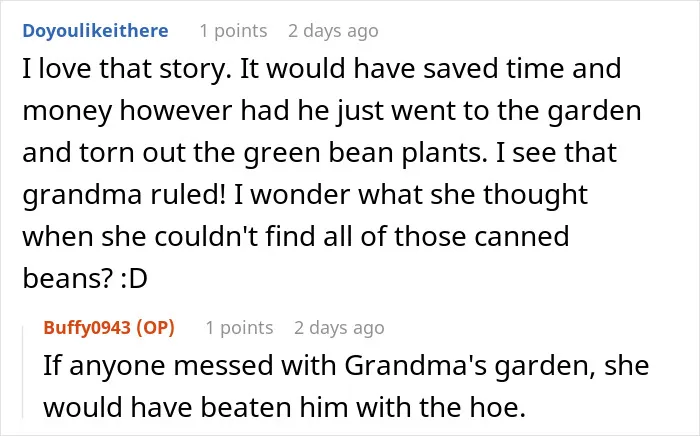Click the :D emoticon ending the comment
The image size is (700, 436).
click(x=134, y=278)
